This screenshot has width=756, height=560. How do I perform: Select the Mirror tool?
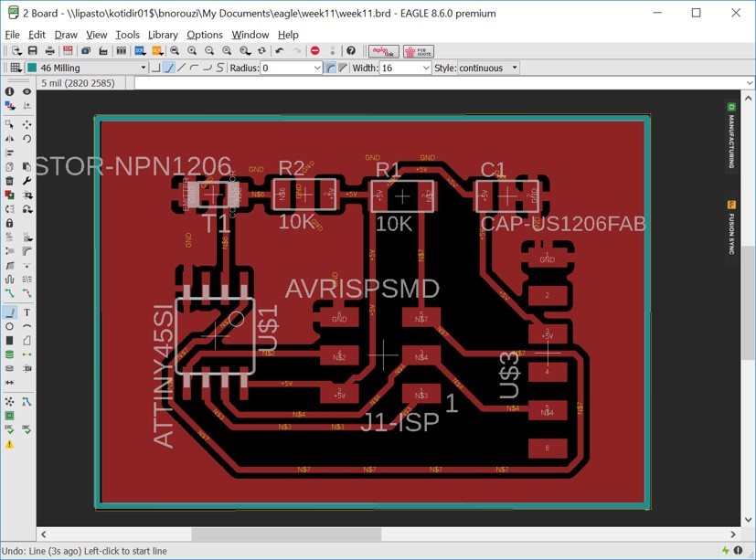coord(9,138)
